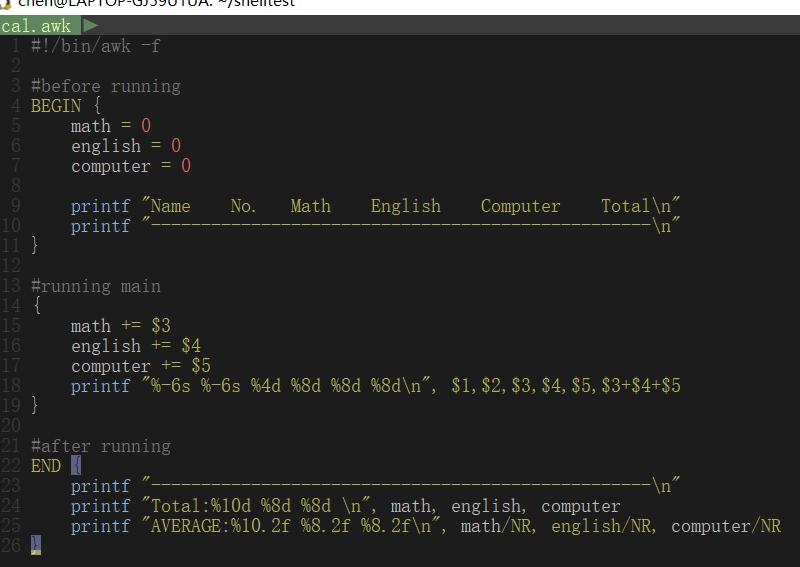Click the 'english += $4' statement
The image size is (800, 567).
pyautogui.click(x=136, y=346)
